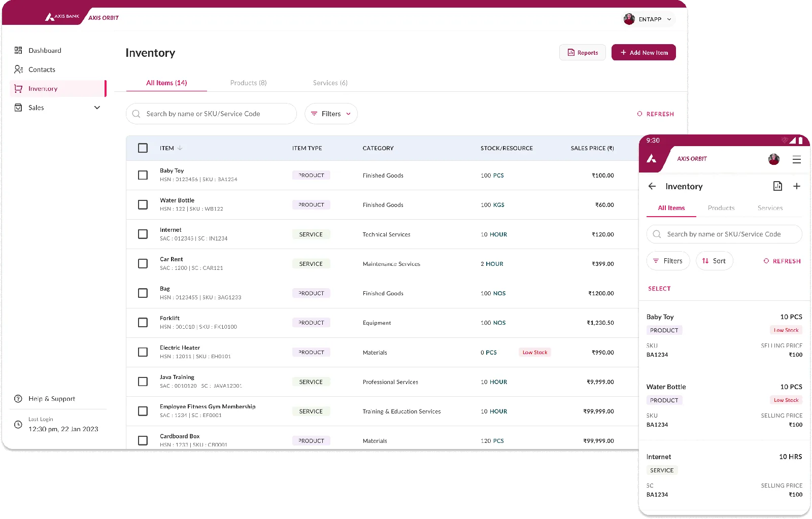Click the mobile REFRESH link
The height and width of the screenshot is (519, 812).
pos(782,261)
